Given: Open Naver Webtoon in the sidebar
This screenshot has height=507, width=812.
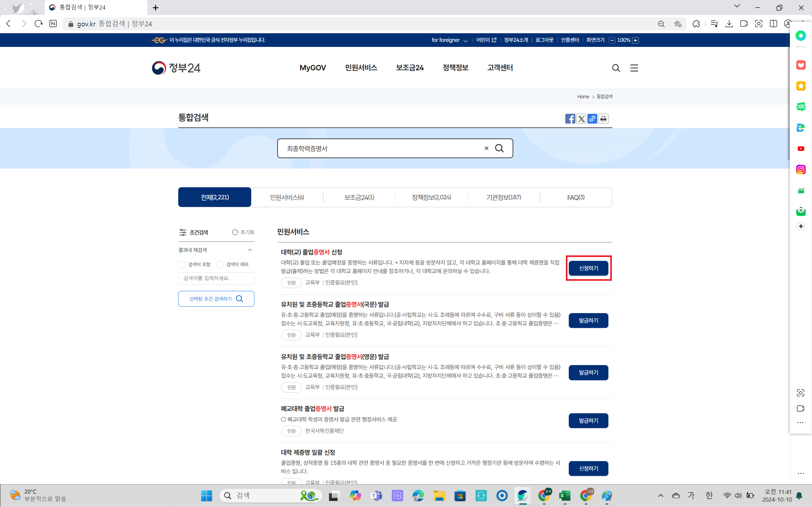Looking at the screenshot, I should (801, 107).
